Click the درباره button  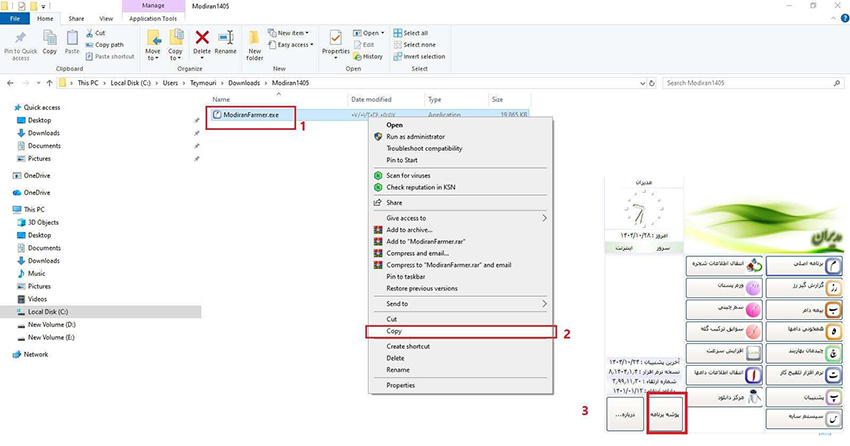tap(624, 413)
